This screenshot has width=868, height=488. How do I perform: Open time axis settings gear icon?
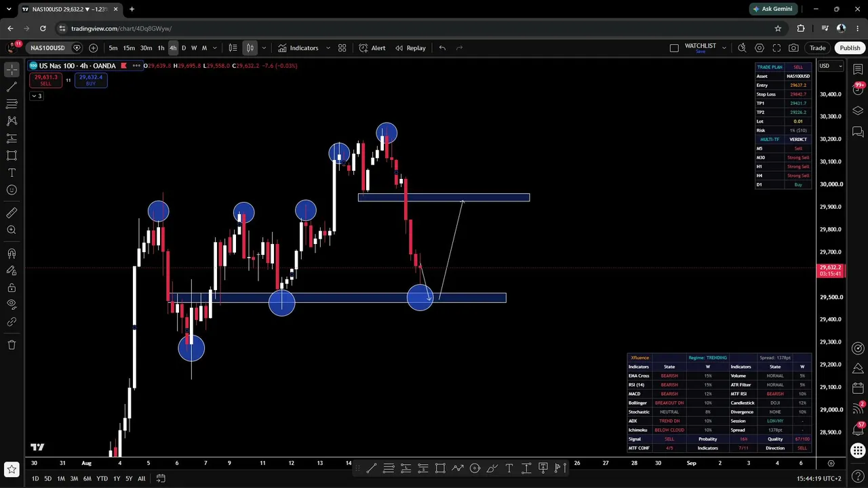click(831, 464)
